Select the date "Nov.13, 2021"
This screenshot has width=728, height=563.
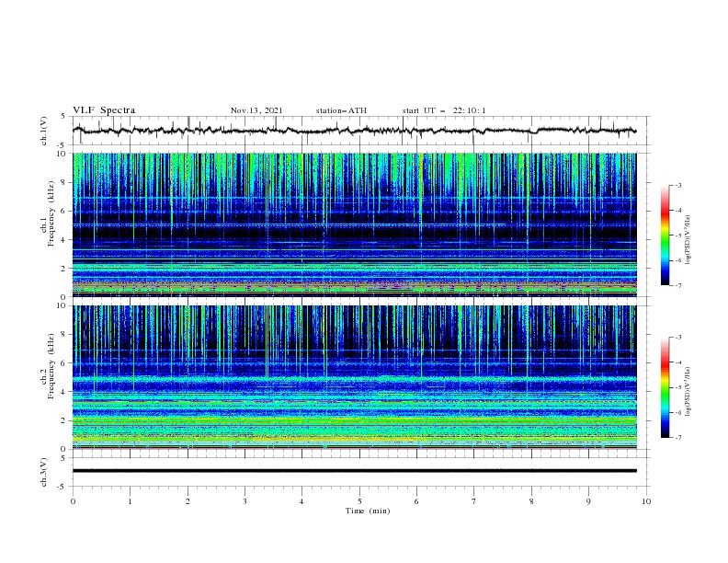256,110
